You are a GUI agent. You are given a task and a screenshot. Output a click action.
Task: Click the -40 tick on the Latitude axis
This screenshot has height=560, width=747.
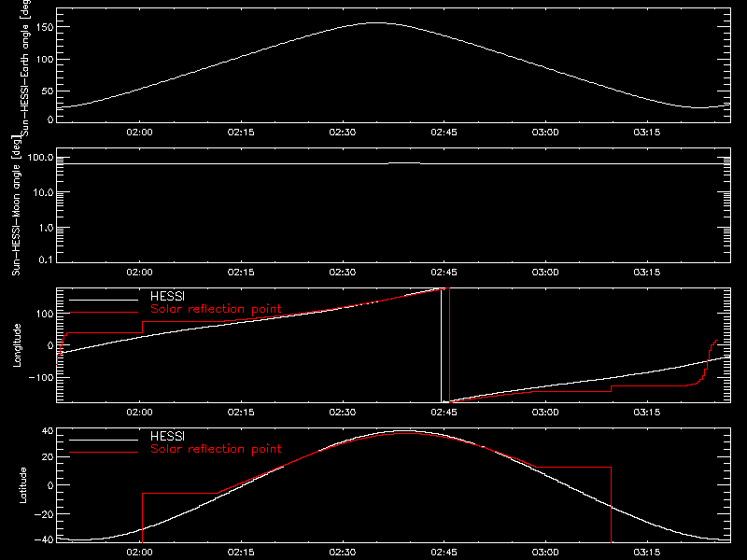click(44, 540)
